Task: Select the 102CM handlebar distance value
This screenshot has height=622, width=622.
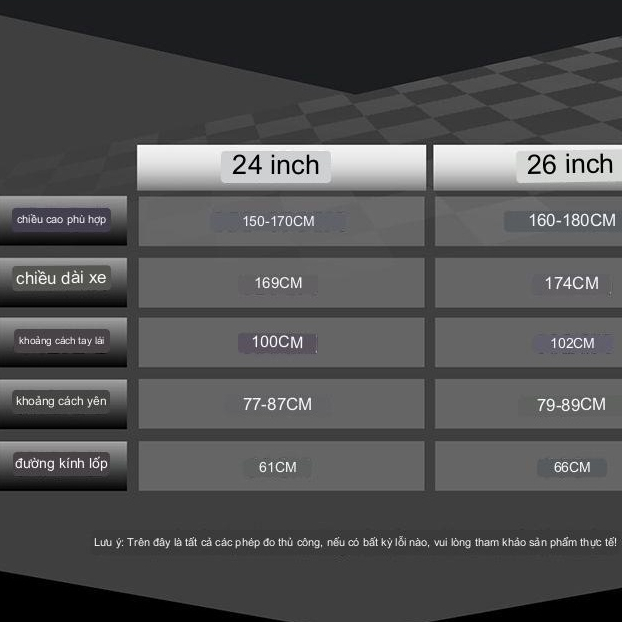Action: 572,344
